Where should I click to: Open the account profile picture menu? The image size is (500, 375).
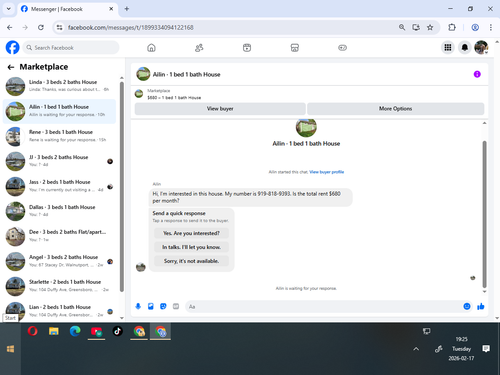481,48
